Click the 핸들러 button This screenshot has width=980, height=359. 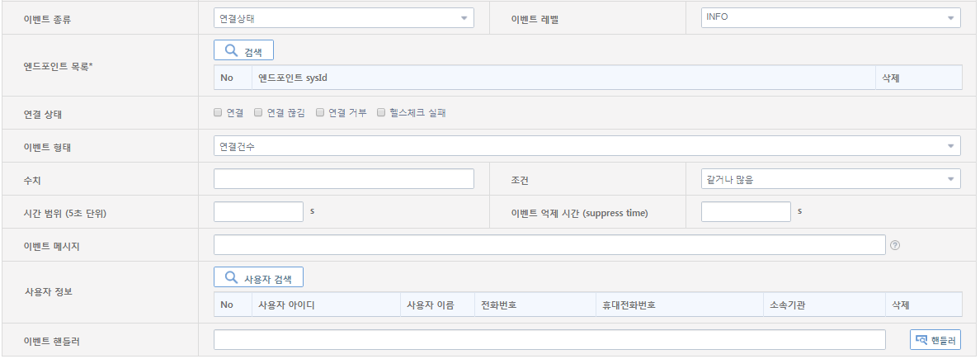pos(935,340)
